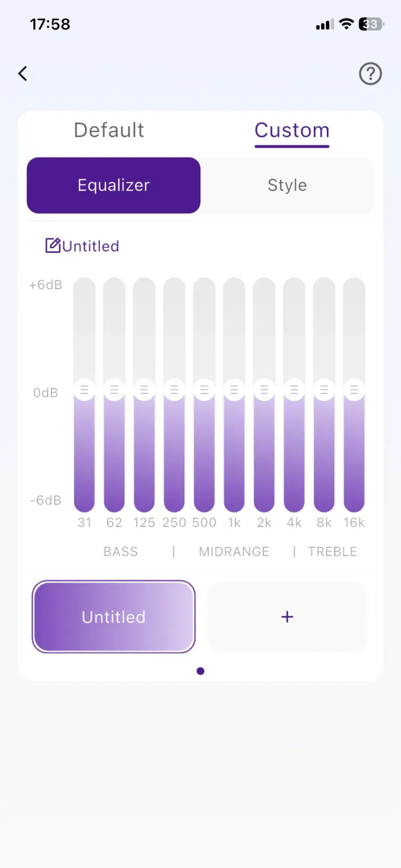
Task: Tap the Wi-Fi status icon
Action: 346,24
